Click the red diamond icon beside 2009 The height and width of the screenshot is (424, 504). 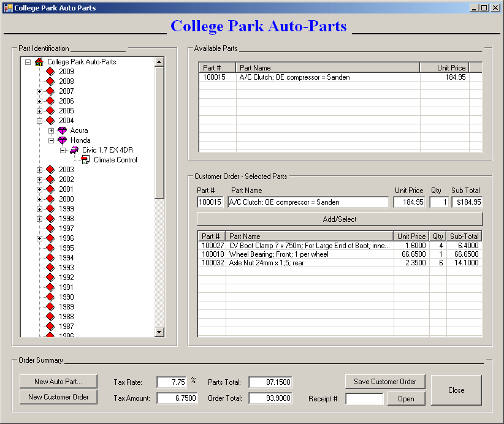50,71
